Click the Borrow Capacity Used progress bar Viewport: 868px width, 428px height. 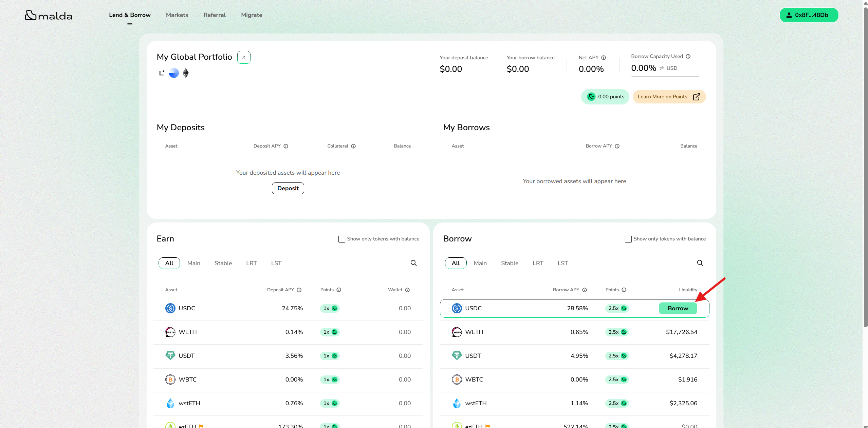665,77
